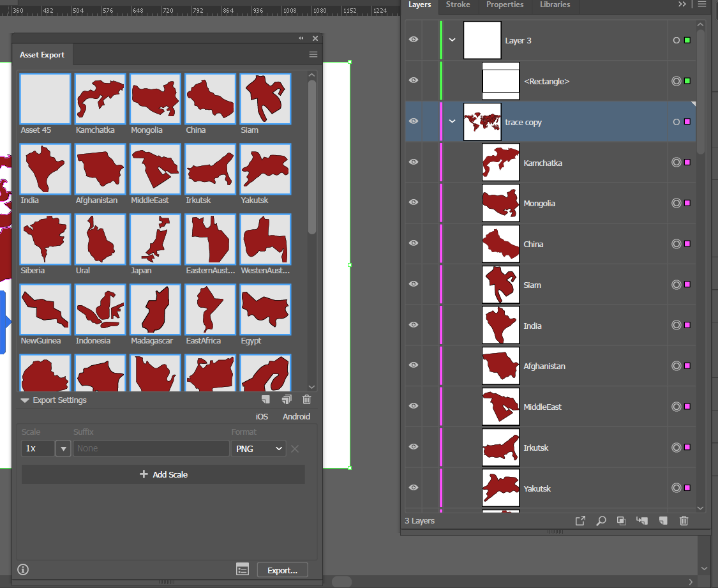Click target circle for MiddleEast layer
Viewport: 718px width, 588px height.
pyautogui.click(x=677, y=406)
